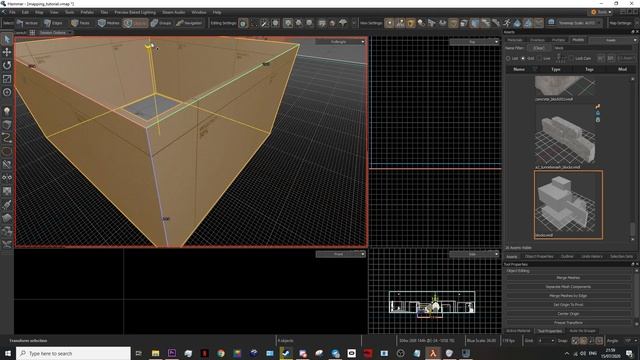Toggle first snap icon beside Snap label
The width and height of the screenshot is (640, 360).
(575, 340)
